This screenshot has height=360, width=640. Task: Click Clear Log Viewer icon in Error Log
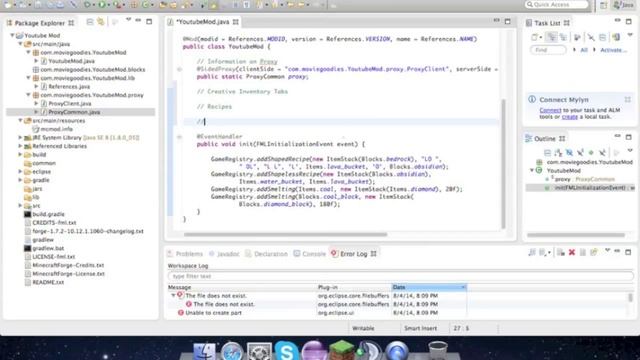(561, 253)
